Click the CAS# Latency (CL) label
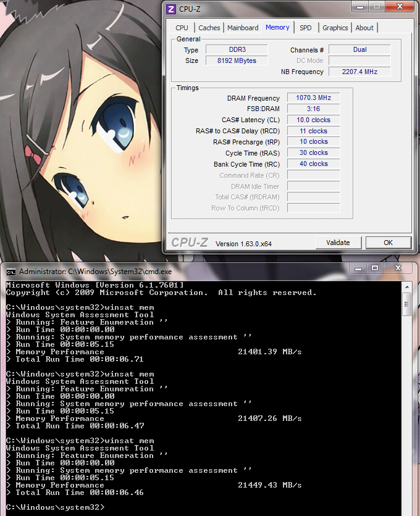 (x=251, y=120)
